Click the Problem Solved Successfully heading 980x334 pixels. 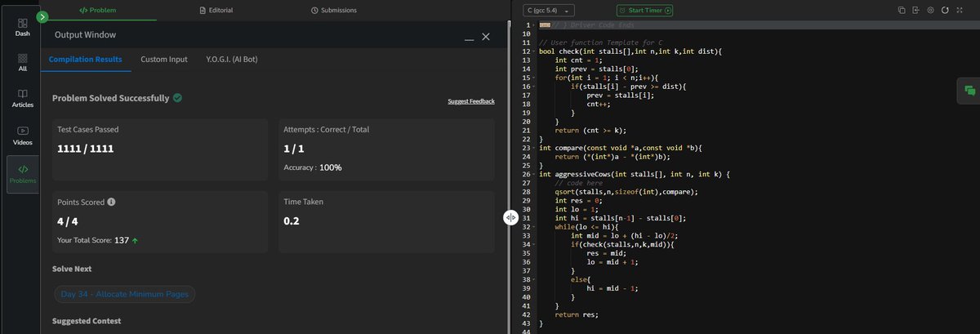point(111,98)
